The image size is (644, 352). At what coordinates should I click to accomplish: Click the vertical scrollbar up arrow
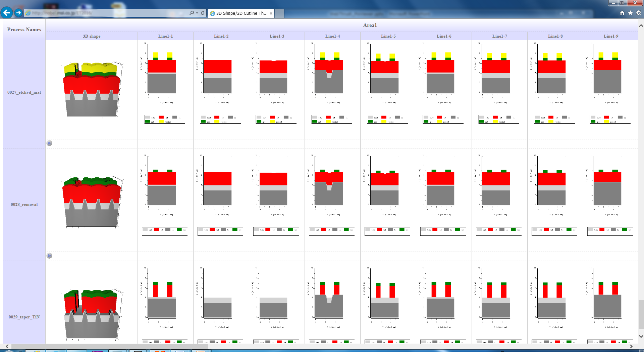click(641, 26)
